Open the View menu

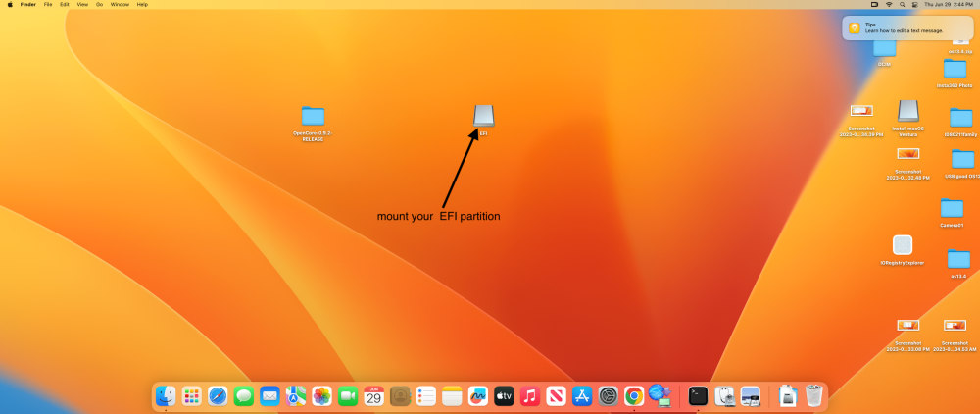point(82,4)
